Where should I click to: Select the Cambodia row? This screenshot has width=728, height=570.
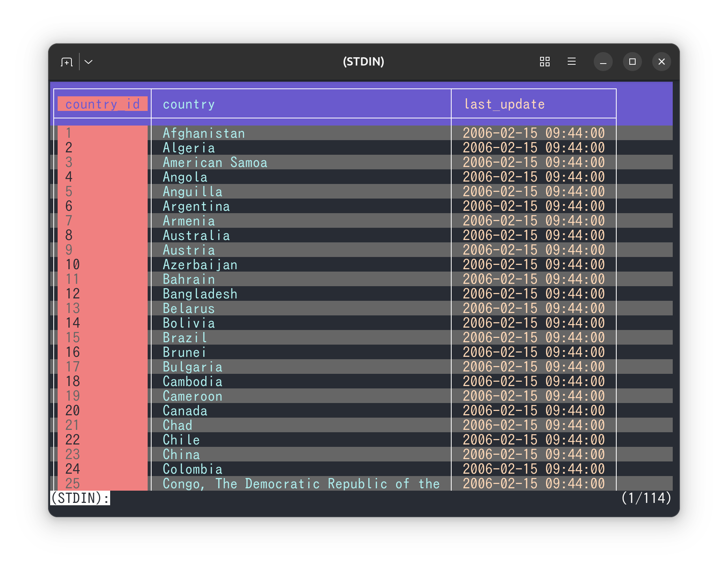[x=361, y=381]
